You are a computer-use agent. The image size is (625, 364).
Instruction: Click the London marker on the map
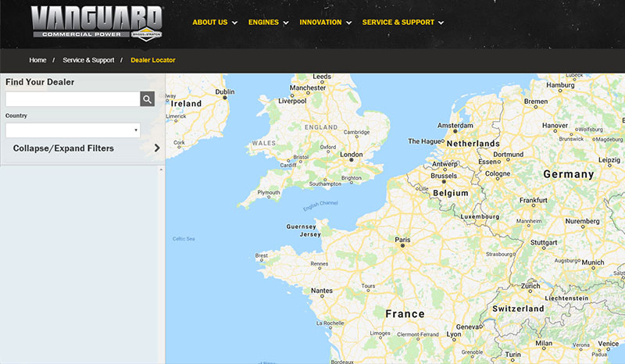(x=351, y=160)
